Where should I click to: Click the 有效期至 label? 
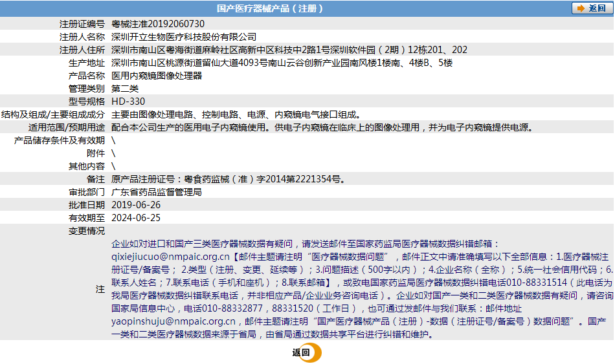(87, 218)
